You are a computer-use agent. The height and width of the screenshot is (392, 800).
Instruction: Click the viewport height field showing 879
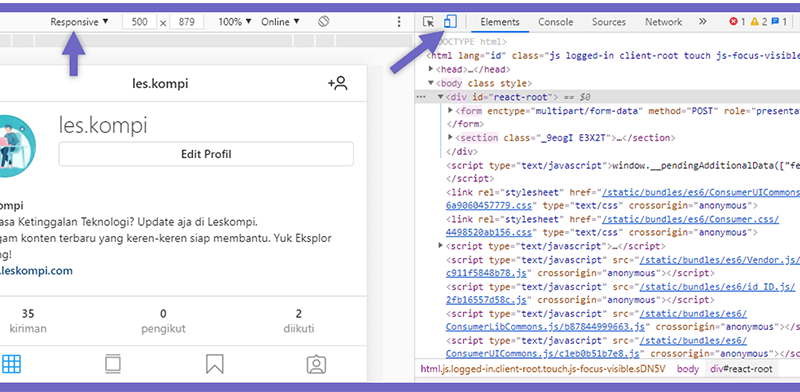(186, 22)
